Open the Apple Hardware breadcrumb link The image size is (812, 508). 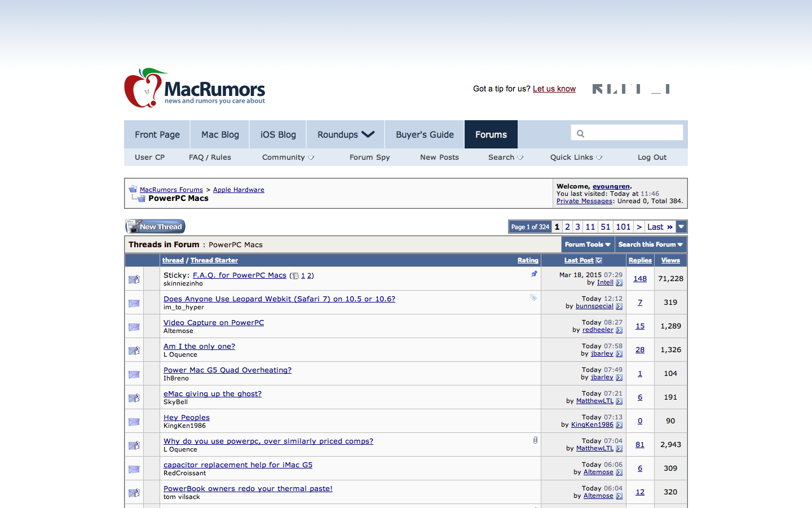tap(239, 190)
